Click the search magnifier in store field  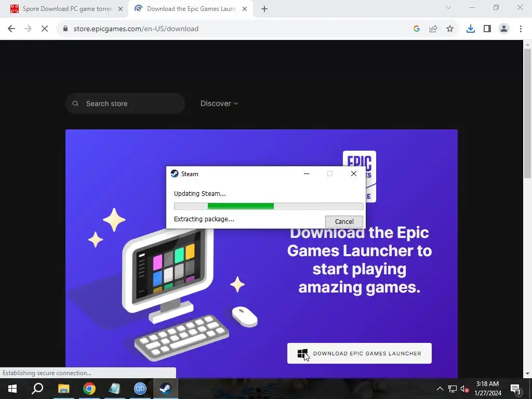[x=75, y=103]
